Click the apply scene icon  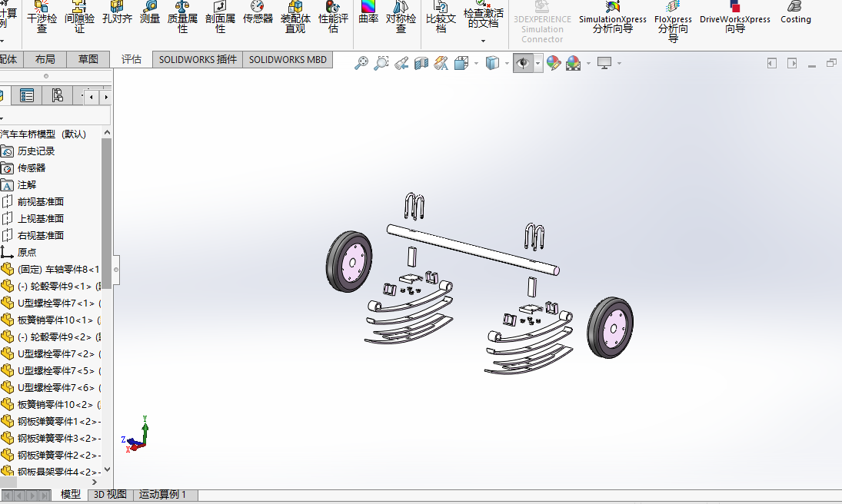[573, 63]
